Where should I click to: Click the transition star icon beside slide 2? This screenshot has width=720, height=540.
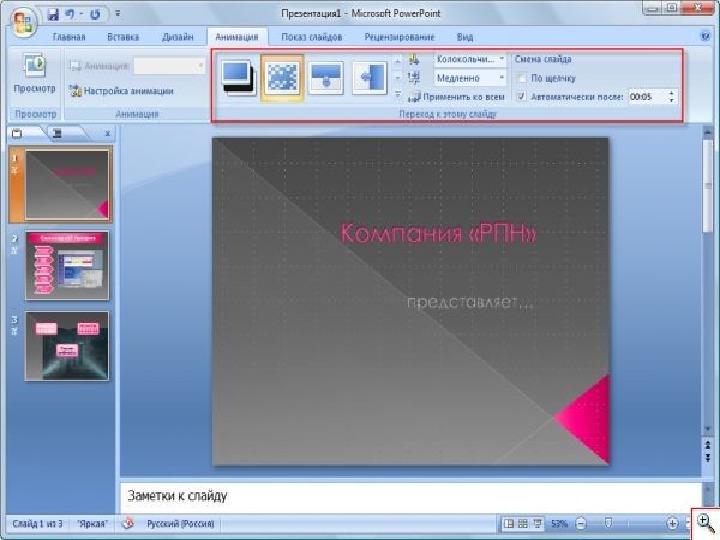[x=14, y=251]
